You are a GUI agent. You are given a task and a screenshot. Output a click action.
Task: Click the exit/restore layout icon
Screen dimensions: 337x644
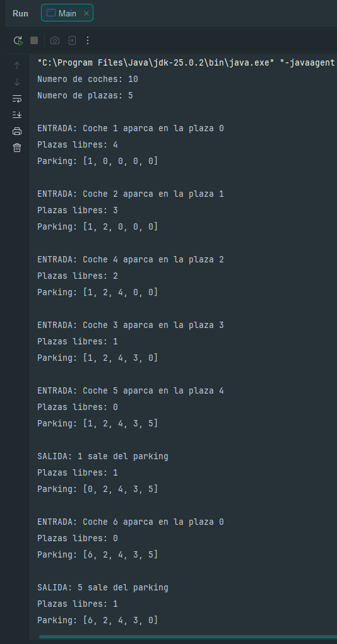click(71, 40)
